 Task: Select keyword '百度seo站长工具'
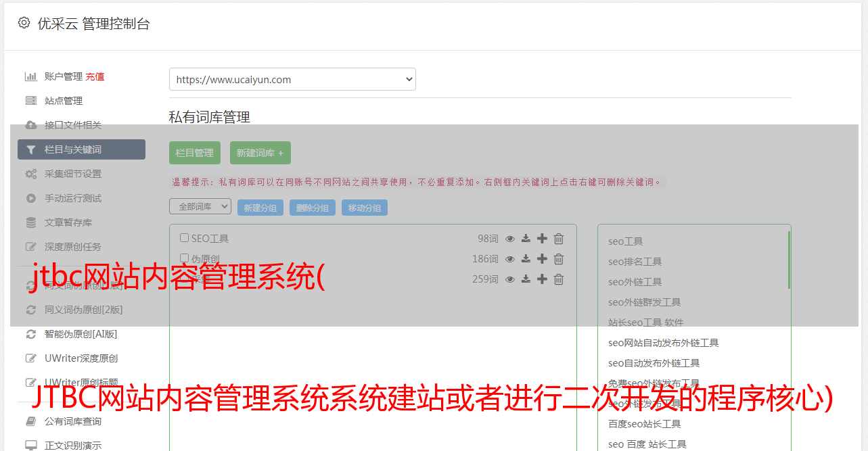point(644,424)
